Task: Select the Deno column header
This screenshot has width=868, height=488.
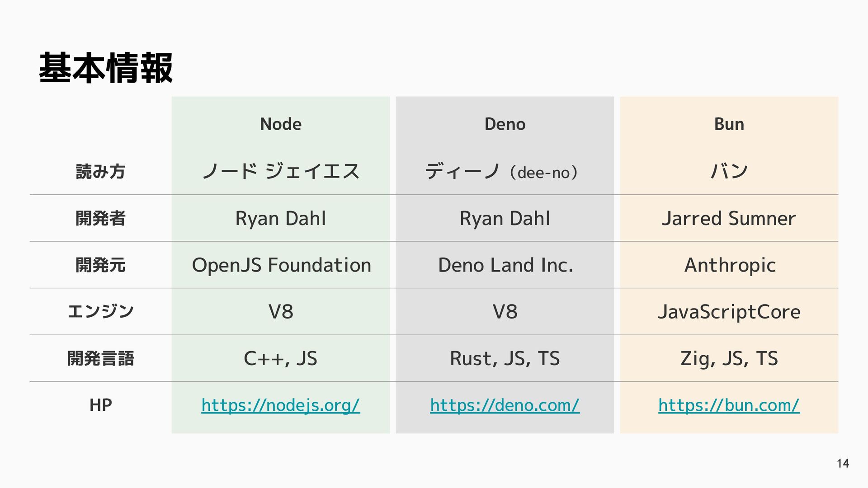Action: (505, 124)
